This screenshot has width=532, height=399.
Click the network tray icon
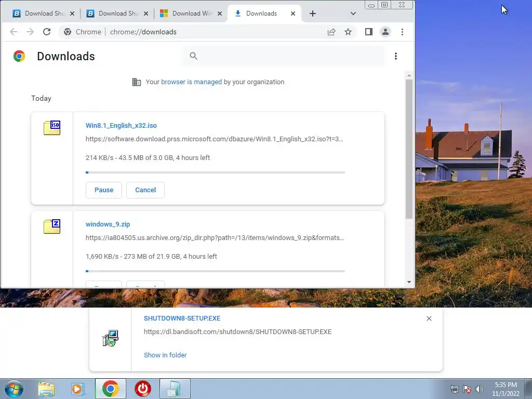[454, 389]
